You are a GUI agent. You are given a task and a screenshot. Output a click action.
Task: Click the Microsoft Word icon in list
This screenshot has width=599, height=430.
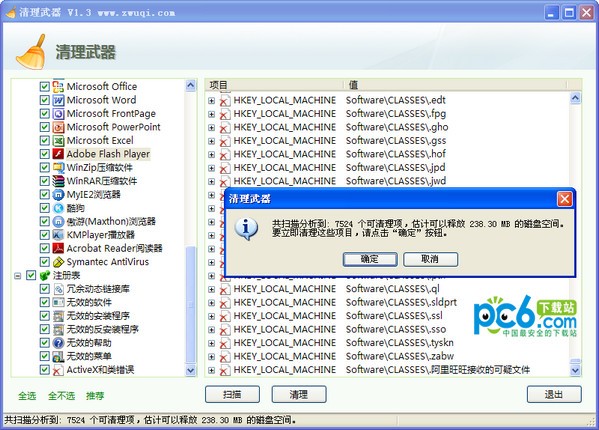tap(58, 100)
